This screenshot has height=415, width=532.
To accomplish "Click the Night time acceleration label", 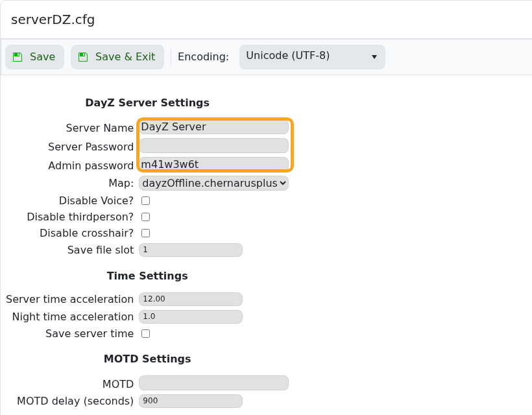I will click(x=73, y=316).
